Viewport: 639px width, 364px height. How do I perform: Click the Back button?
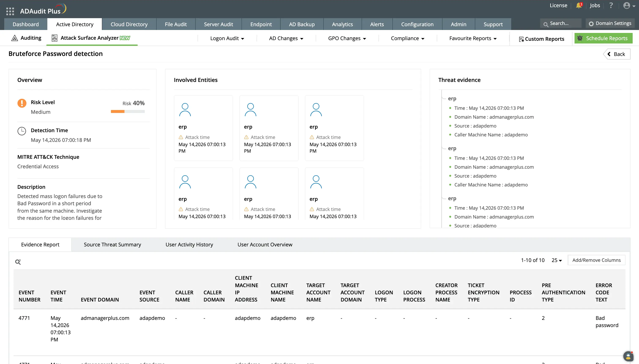(x=617, y=54)
